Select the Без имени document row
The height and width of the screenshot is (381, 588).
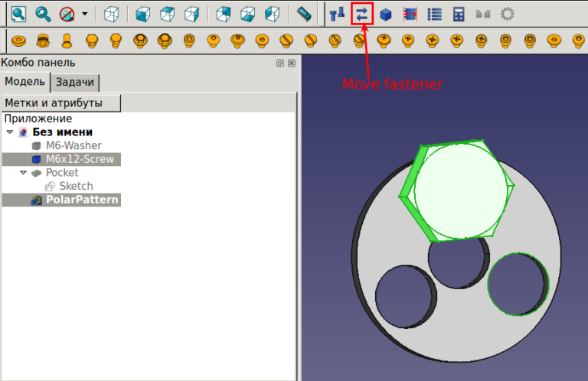click(x=62, y=132)
